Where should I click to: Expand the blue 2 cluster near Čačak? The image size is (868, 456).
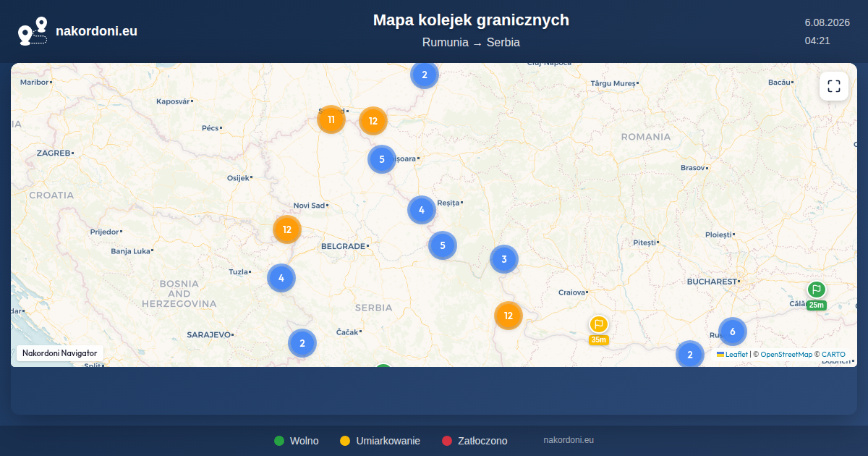pyautogui.click(x=302, y=343)
